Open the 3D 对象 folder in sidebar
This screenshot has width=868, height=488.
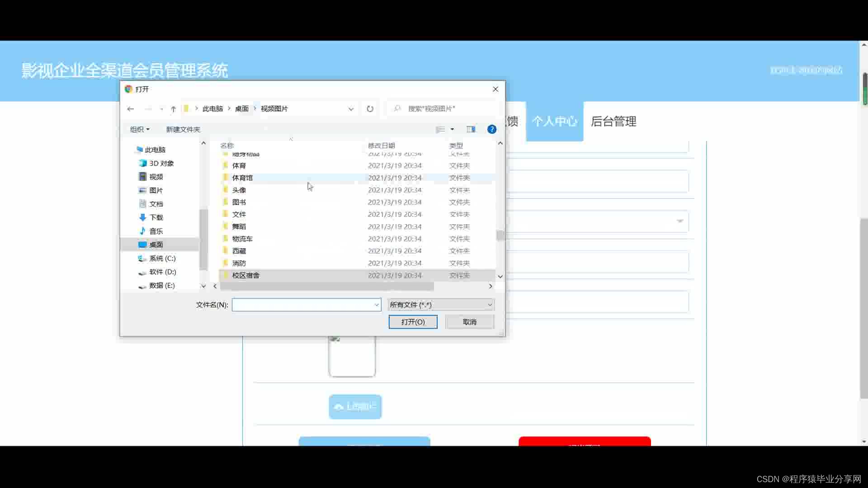(161, 164)
